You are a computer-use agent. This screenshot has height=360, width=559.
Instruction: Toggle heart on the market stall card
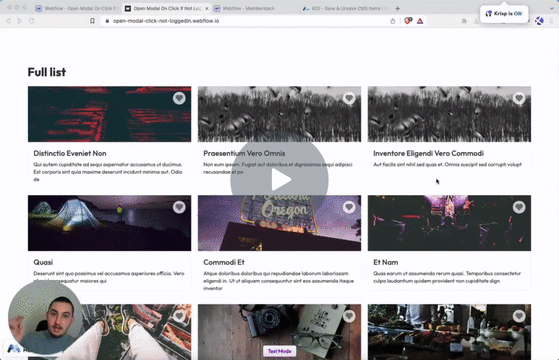519,316
